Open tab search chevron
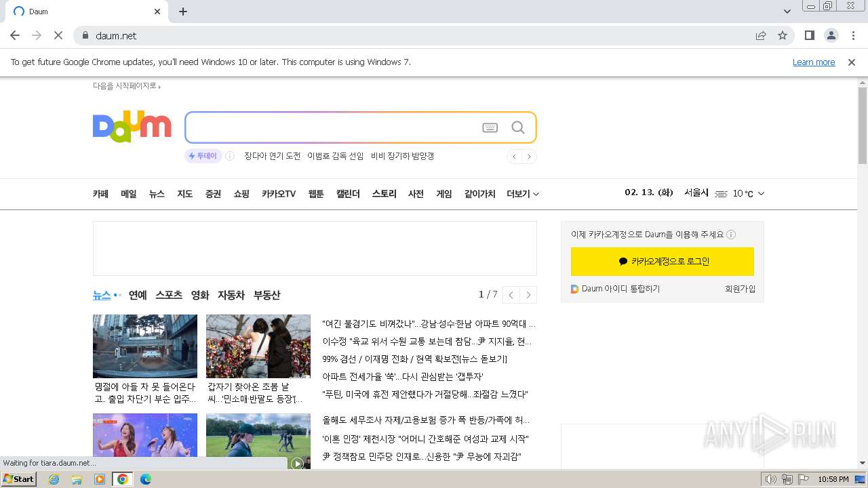The width and height of the screenshot is (868, 488). coord(787,12)
